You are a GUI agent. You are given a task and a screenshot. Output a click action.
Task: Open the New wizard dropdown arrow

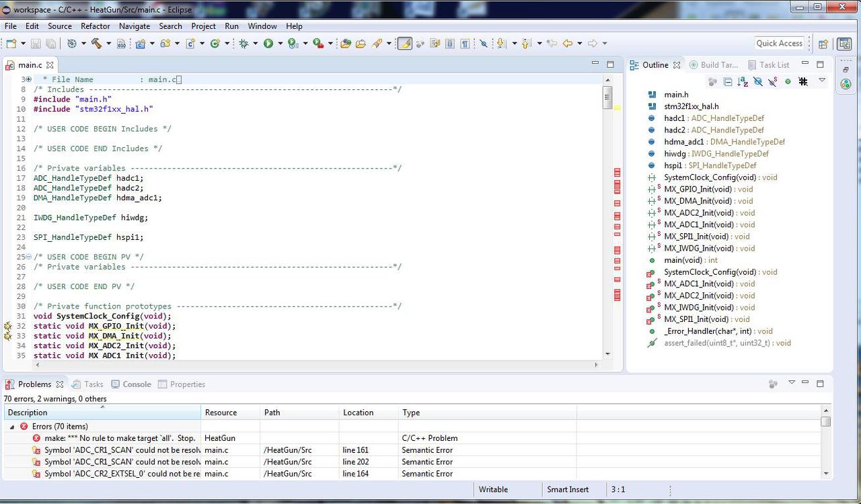pos(22,44)
